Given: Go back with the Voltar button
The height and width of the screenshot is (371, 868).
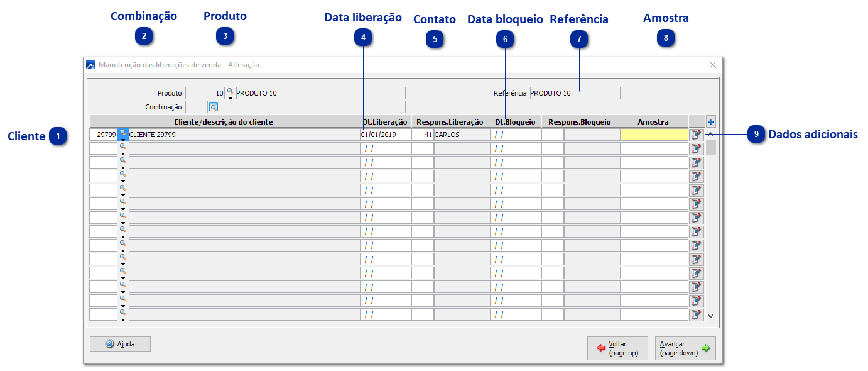Looking at the screenshot, I should point(617,348).
